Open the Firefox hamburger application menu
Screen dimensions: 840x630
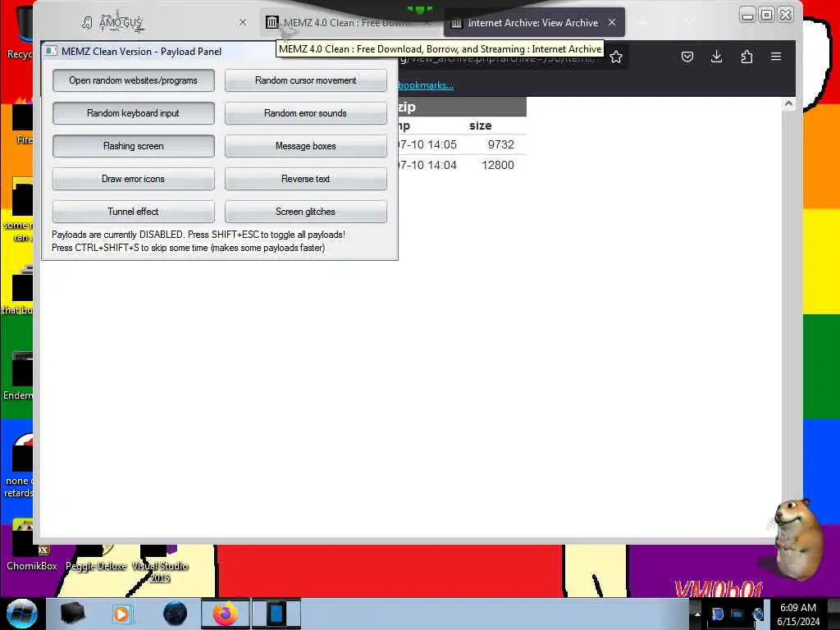click(776, 57)
